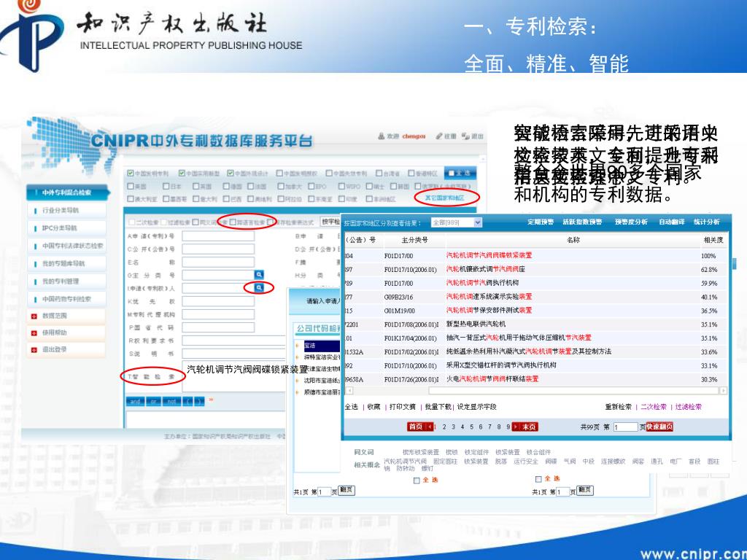Open 中外专利混合检索 sidebar tab
This screenshot has width=747, height=560.
click(66, 192)
